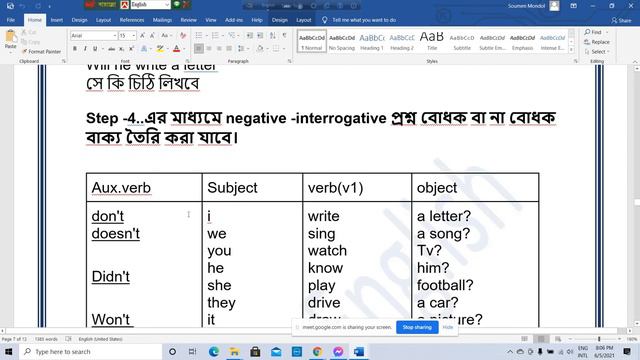The image size is (640, 360).
Task: Switch to the References tab
Action: click(132, 20)
